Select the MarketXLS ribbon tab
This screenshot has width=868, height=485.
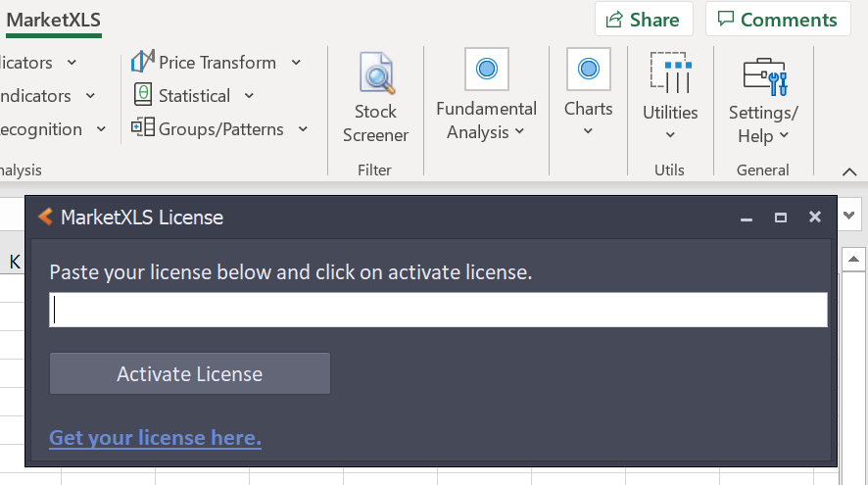54,21
